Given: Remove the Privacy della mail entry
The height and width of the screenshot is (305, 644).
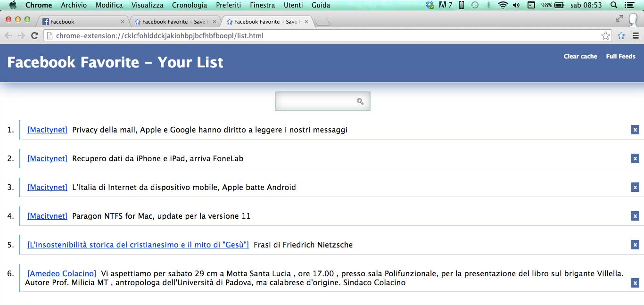Looking at the screenshot, I should (635, 130).
